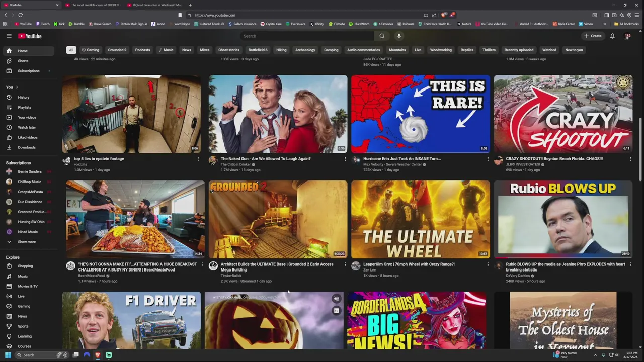The width and height of the screenshot is (644, 362).
Task: Click the Create button
Action: 593,36
